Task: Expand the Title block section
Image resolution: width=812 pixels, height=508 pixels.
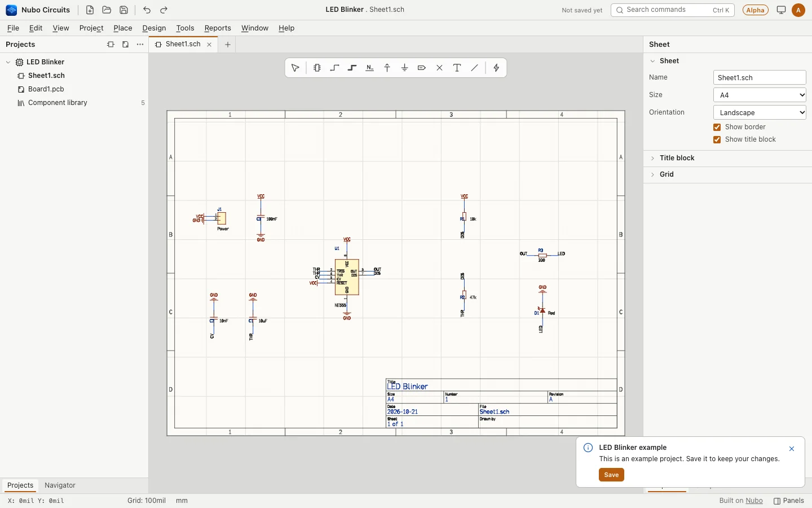Action: pos(727,158)
